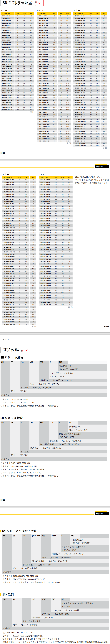The image size is (110, 644).
Task: Click the ES-21 page number
Action: [106, 327]
